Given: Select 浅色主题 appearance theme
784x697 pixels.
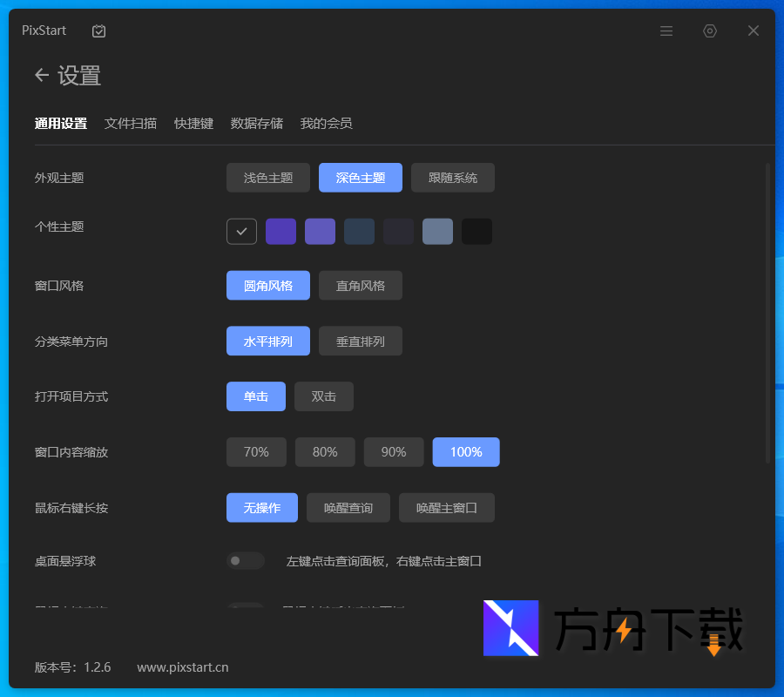Looking at the screenshot, I should coord(267,177).
